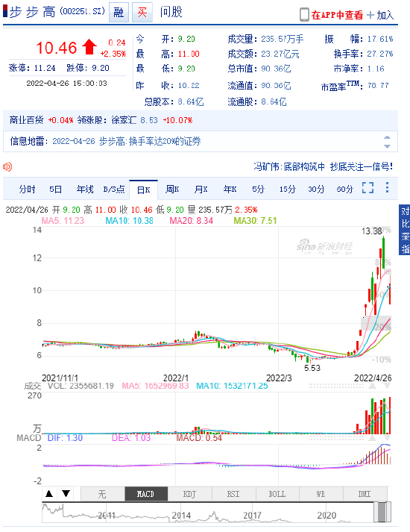Switch to the 年线 chart tab
Image resolution: width=410 pixels, height=532 pixels.
click(x=85, y=189)
